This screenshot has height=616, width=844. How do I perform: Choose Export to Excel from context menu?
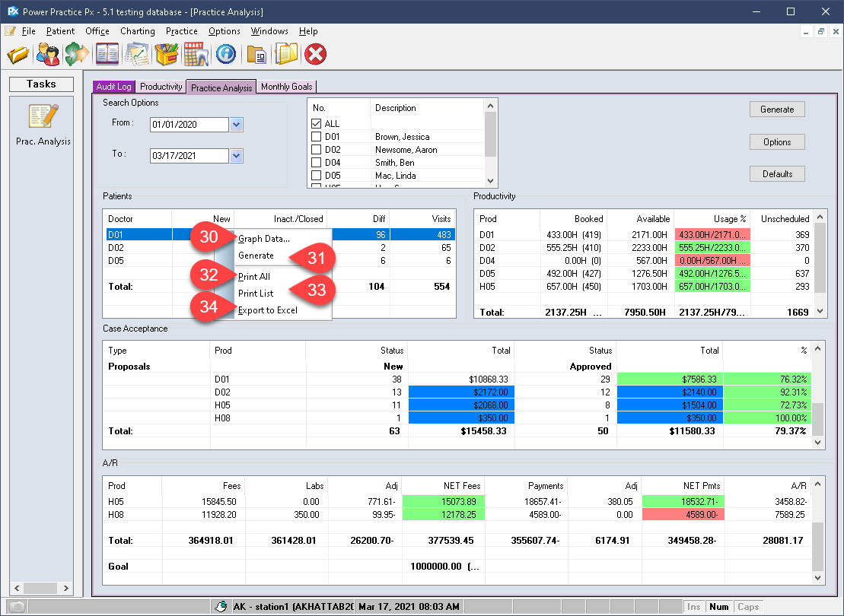tap(268, 310)
